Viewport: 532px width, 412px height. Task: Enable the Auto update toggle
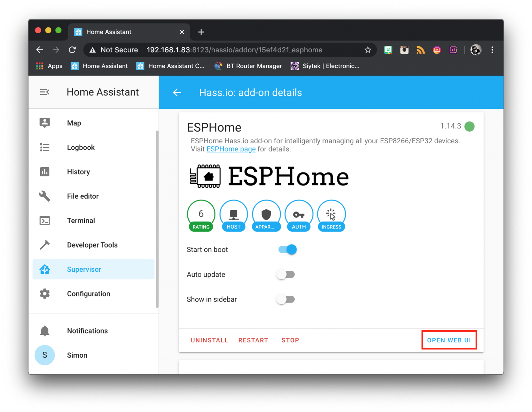(285, 274)
